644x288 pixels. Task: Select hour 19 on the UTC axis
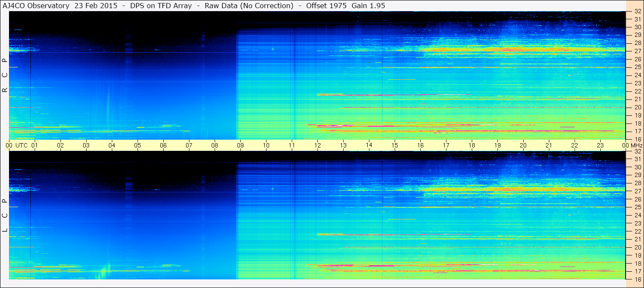point(497,145)
